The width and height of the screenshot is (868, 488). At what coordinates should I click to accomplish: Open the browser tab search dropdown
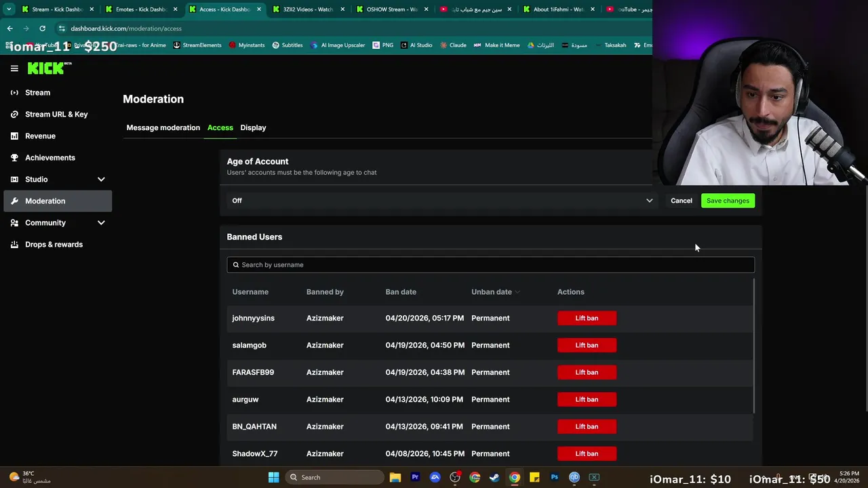(x=9, y=9)
